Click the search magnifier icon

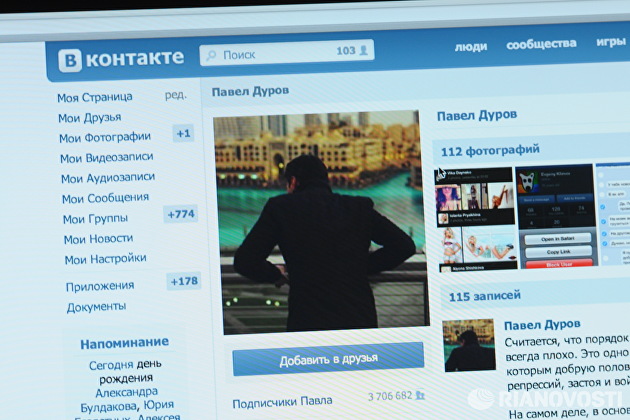pyautogui.click(x=211, y=55)
